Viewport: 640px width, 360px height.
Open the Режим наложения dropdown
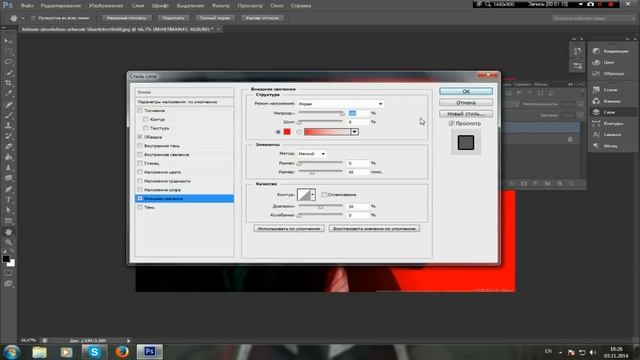click(x=340, y=104)
